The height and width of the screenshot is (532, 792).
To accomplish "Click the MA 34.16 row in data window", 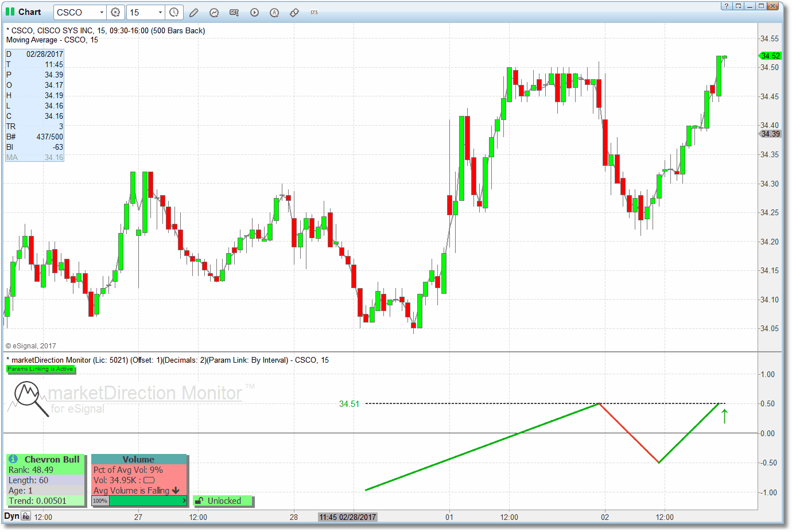I will point(34,157).
